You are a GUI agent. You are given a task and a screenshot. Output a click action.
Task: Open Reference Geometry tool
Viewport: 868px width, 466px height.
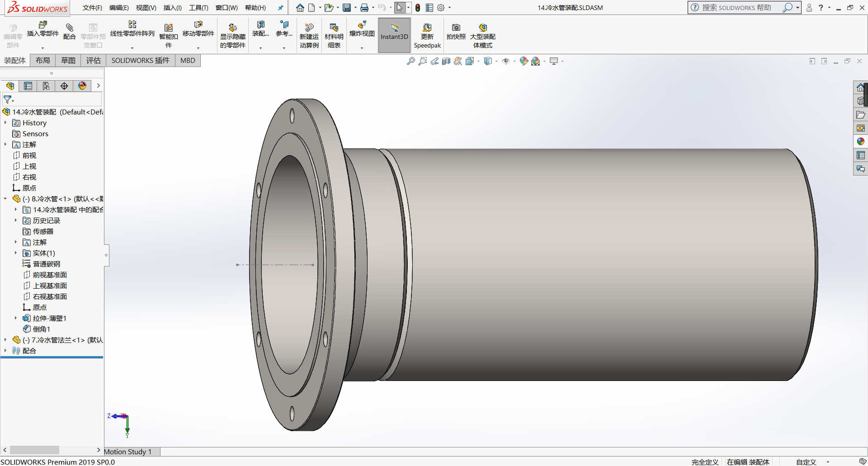(284, 30)
